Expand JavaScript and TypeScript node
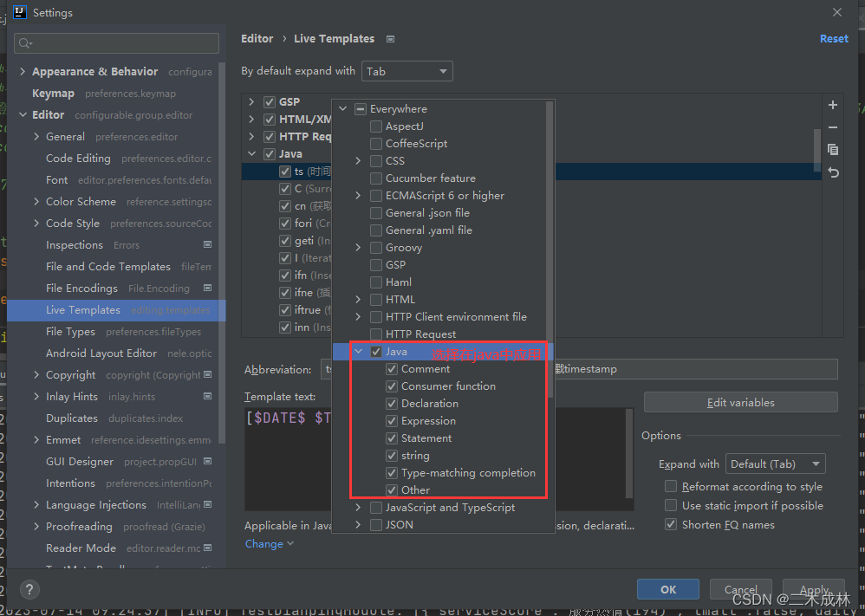The image size is (865, 616). (x=359, y=508)
